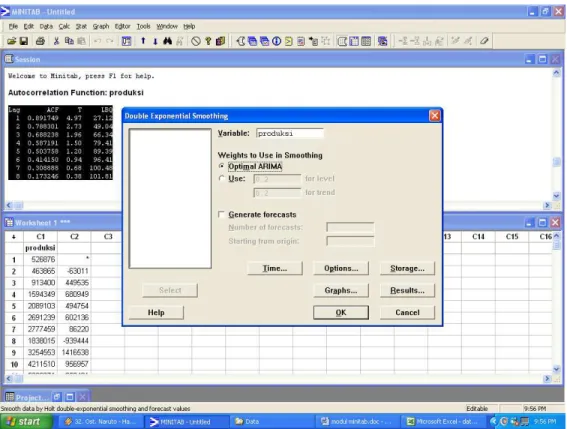Click Session window scroll right arrow
Viewport: 567px width, 429px height.
547,205
